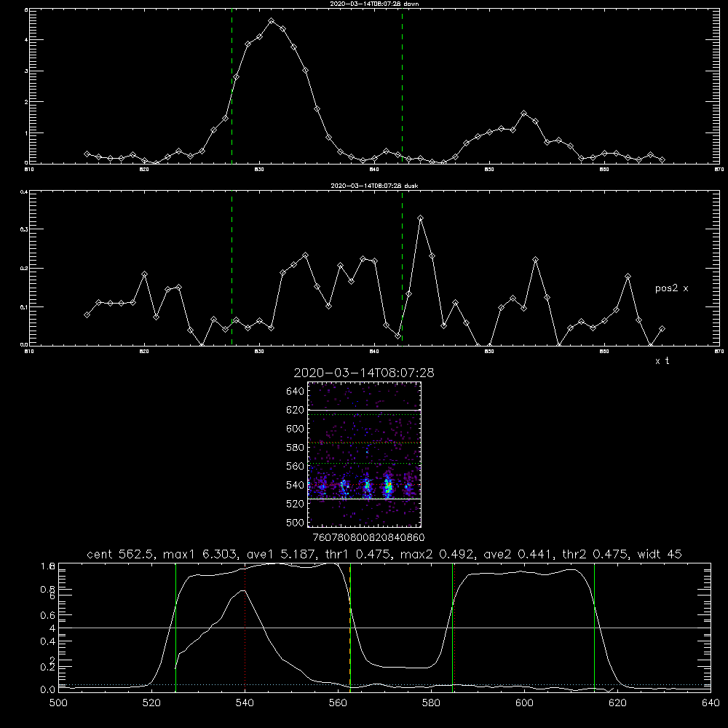Click heatmap y-axis label 560

[296, 466]
